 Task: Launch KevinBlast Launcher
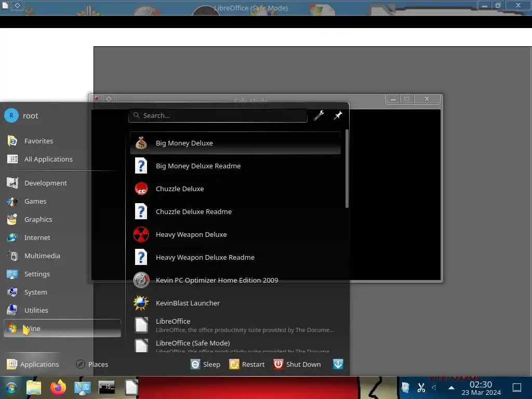coord(235,303)
